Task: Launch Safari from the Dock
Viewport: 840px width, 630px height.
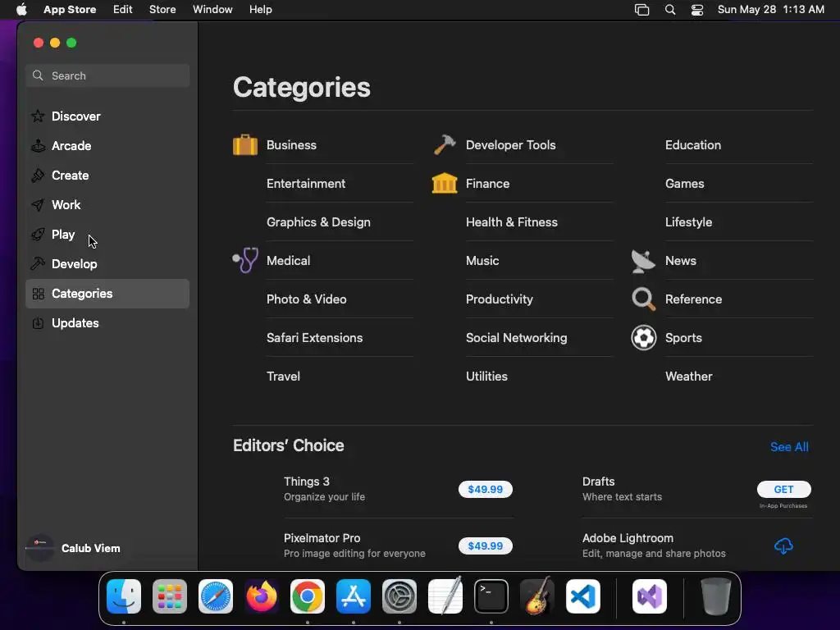Action: point(216,596)
